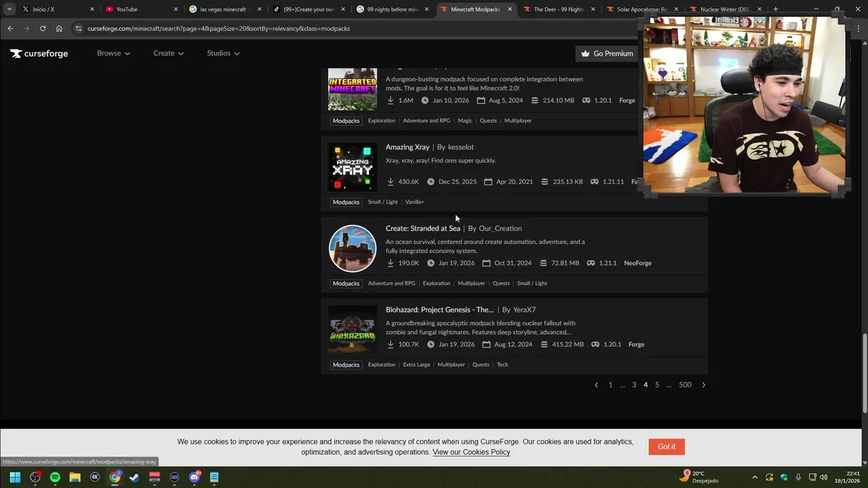Screen dimensions: 868x488
Task: Go to results page 5
Action: [x=657, y=385]
